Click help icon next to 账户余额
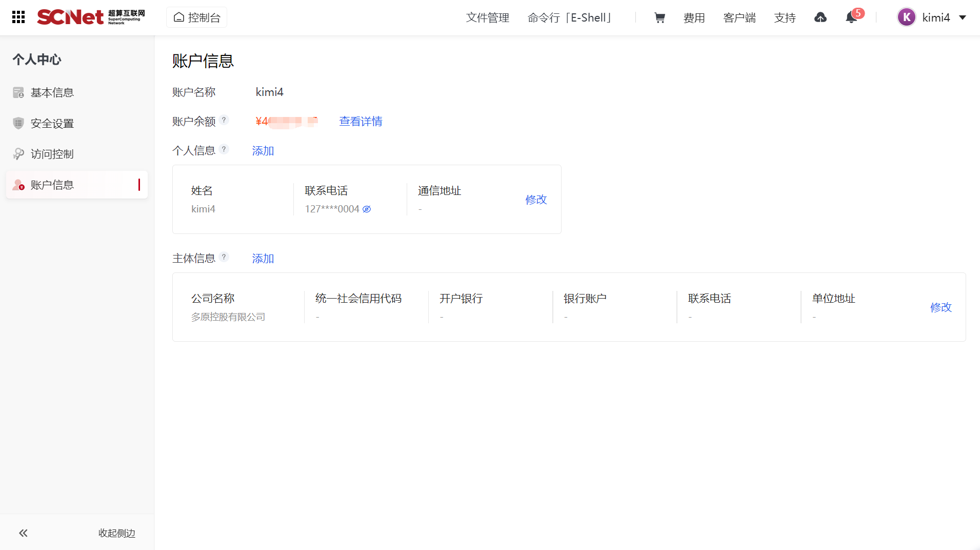Screen dimensions: 980x550 pyautogui.click(x=224, y=120)
